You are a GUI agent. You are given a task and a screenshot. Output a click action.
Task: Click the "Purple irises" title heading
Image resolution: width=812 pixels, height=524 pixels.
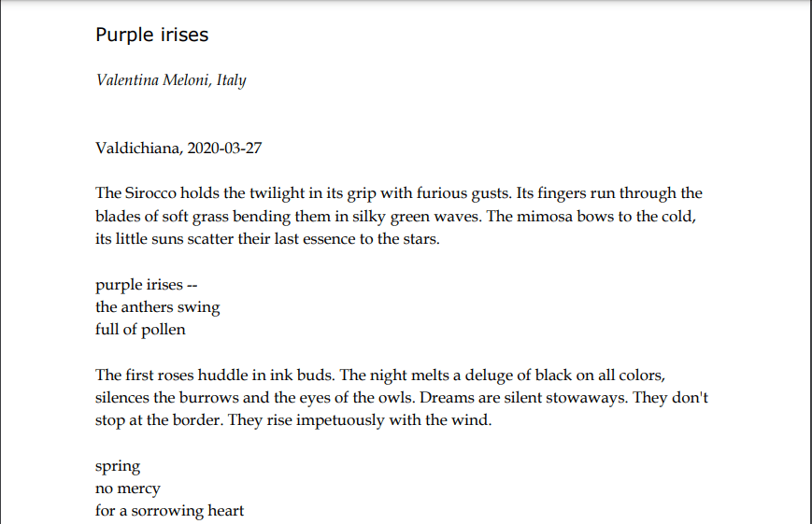pyautogui.click(x=151, y=35)
